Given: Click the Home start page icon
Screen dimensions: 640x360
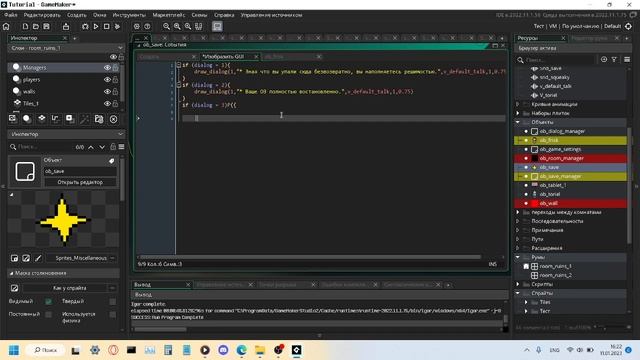Looking at the screenshot, I should click(6, 27).
